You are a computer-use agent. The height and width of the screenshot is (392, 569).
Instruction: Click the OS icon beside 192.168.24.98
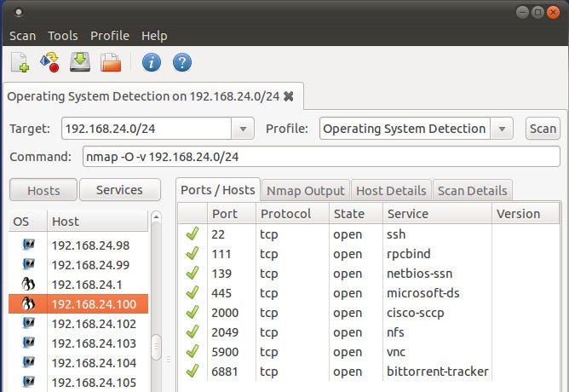pos(28,245)
